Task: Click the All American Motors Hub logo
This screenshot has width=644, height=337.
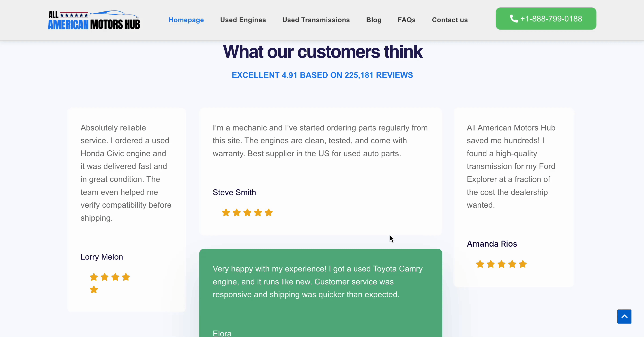Action: click(x=94, y=20)
